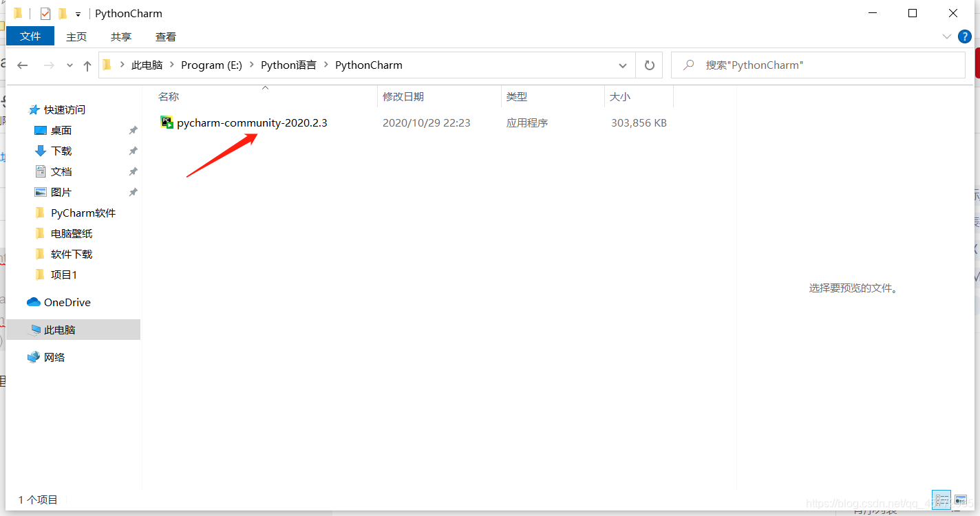Click the 应用程序 type cell

(527, 123)
